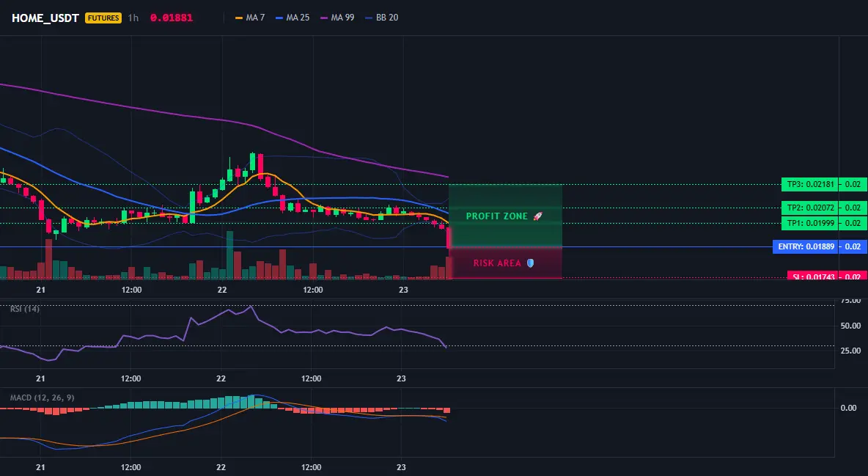868x476 pixels.
Task: Select the TP3: 0.02181 price tag
Action: [x=810, y=185]
